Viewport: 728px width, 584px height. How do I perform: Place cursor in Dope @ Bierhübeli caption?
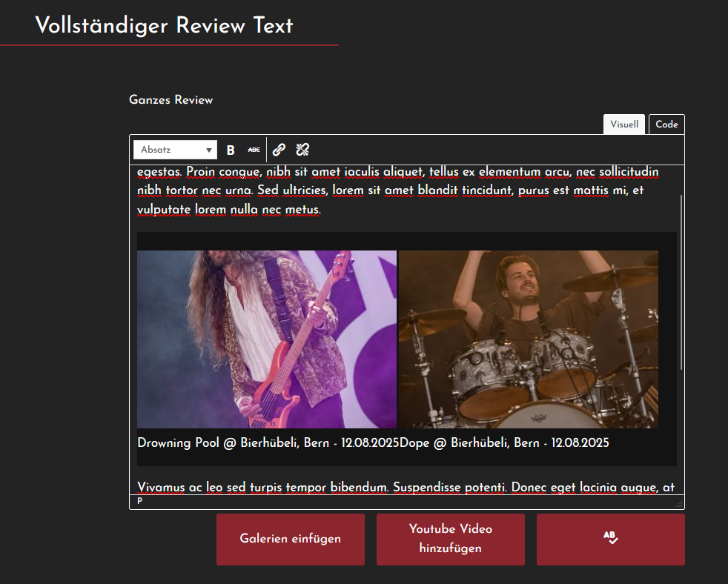coord(504,443)
